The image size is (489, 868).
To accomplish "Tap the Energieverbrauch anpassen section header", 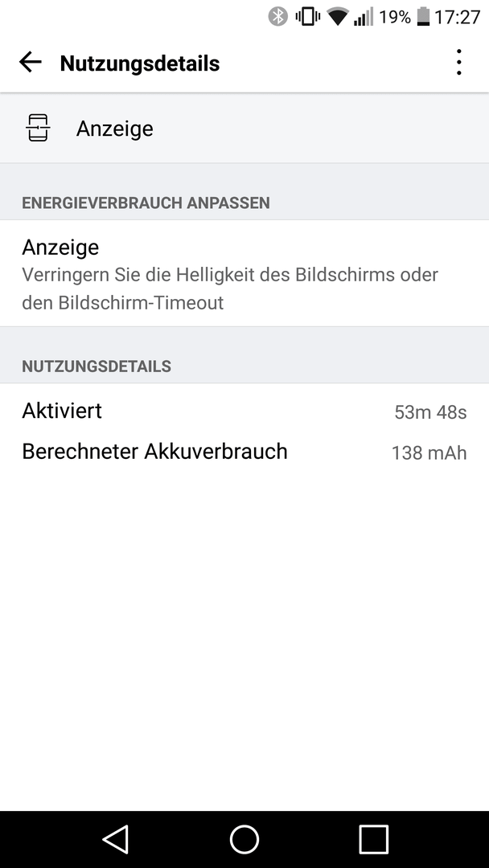I will coord(146,203).
